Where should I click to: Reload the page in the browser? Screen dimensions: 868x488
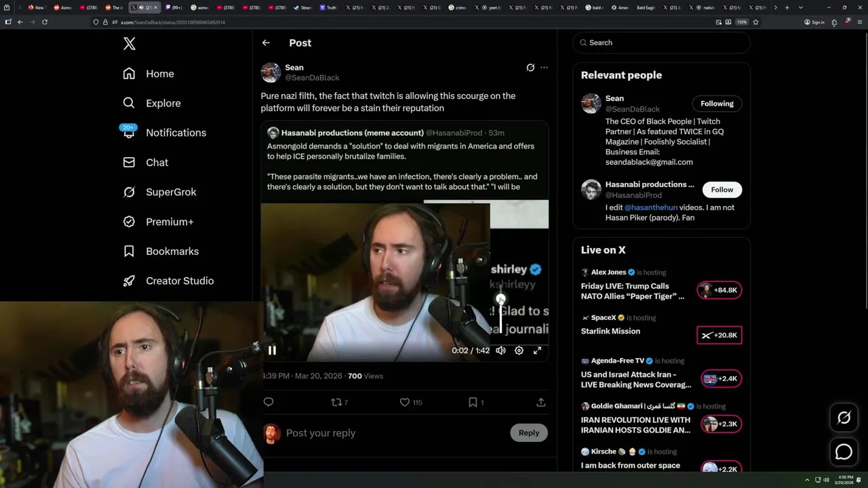[45, 22]
